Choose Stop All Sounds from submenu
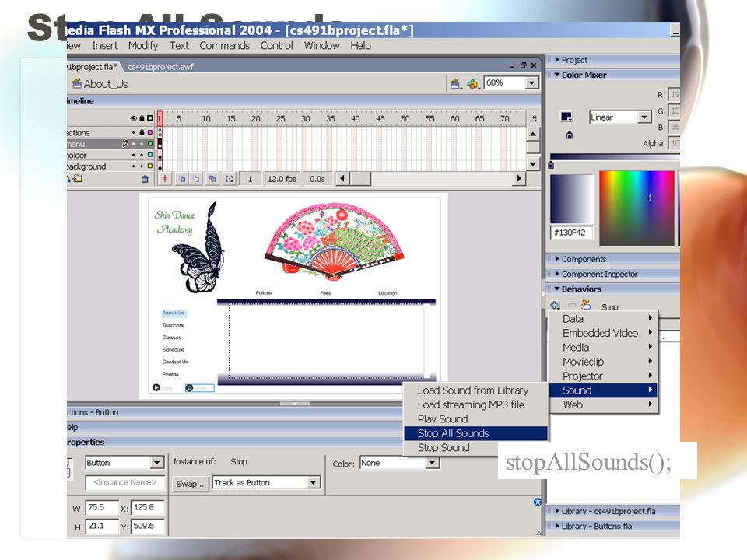 coord(475,433)
